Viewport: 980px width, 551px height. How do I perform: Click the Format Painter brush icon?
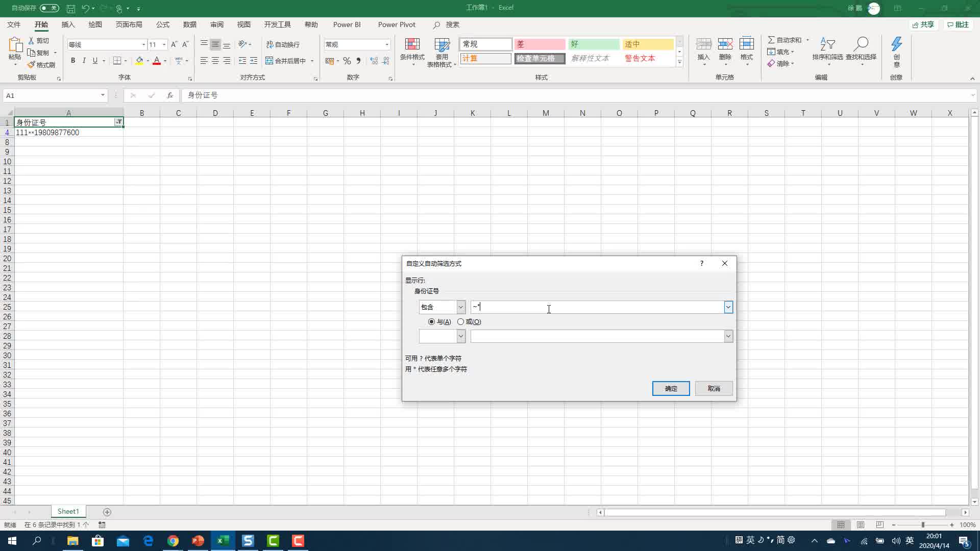pyautogui.click(x=32, y=65)
